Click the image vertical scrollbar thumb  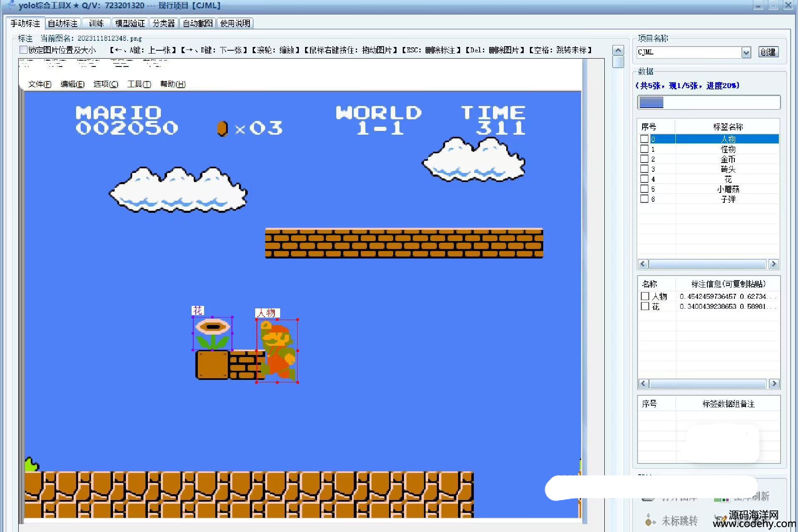618,62
